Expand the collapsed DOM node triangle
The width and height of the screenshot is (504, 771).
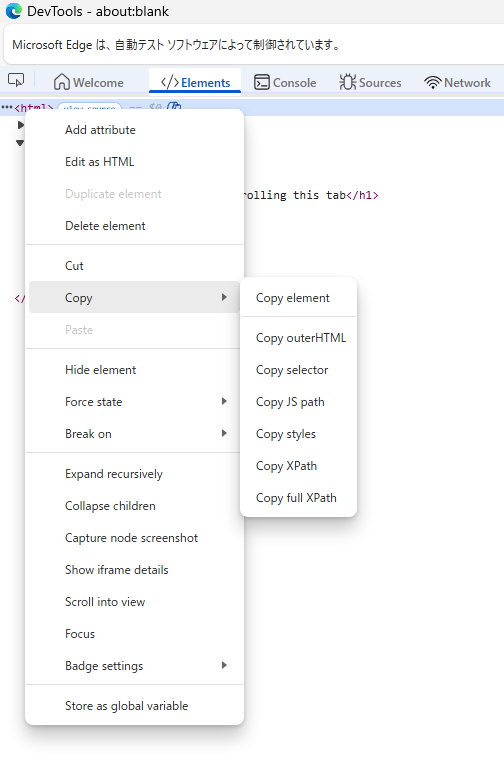(x=20, y=125)
